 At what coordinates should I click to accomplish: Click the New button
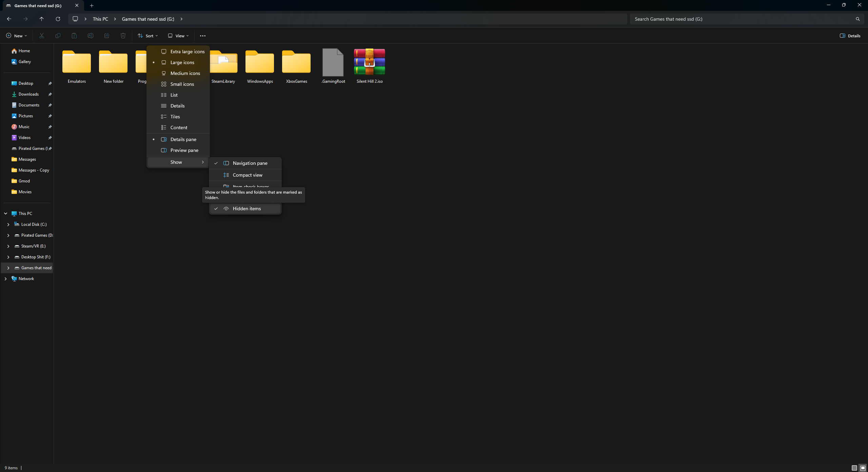tap(16, 36)
